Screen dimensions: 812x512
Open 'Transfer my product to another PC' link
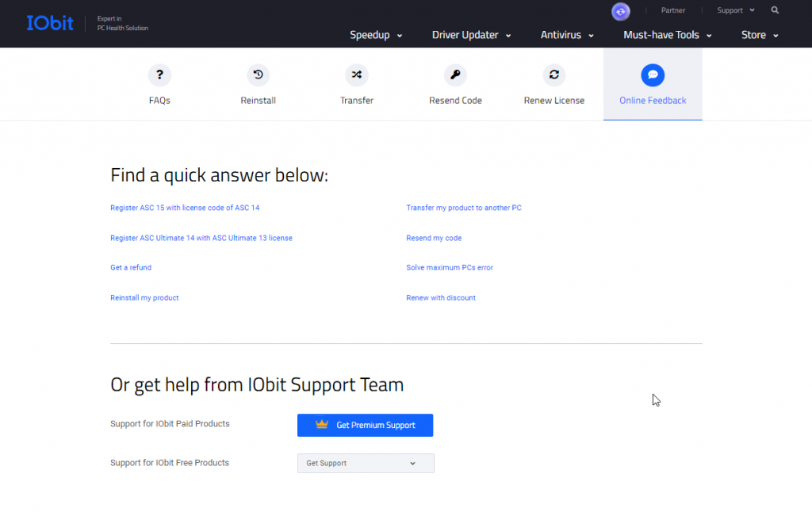click(463, 208)
